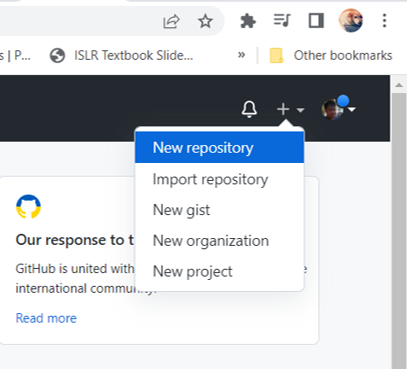Select New repository from the menu
The width and height of the screenshot is (407, 369).
220,147
